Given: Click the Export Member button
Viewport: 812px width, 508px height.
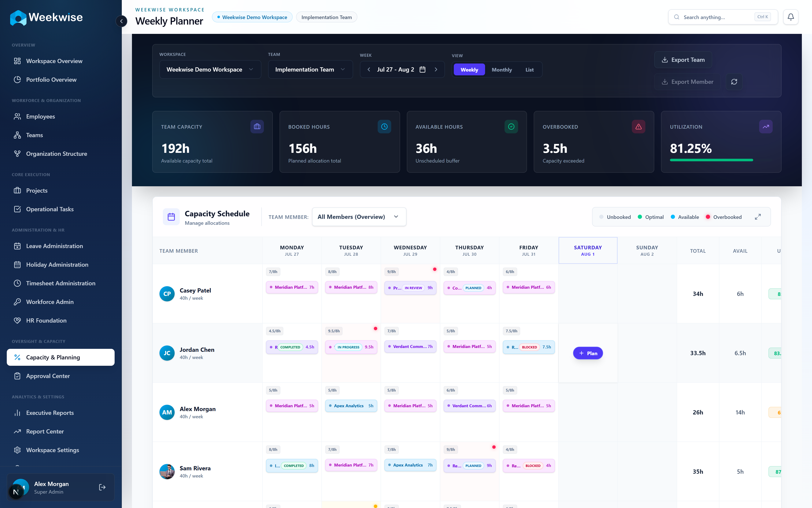Looking at the screenshot, I should pos(687,82).
